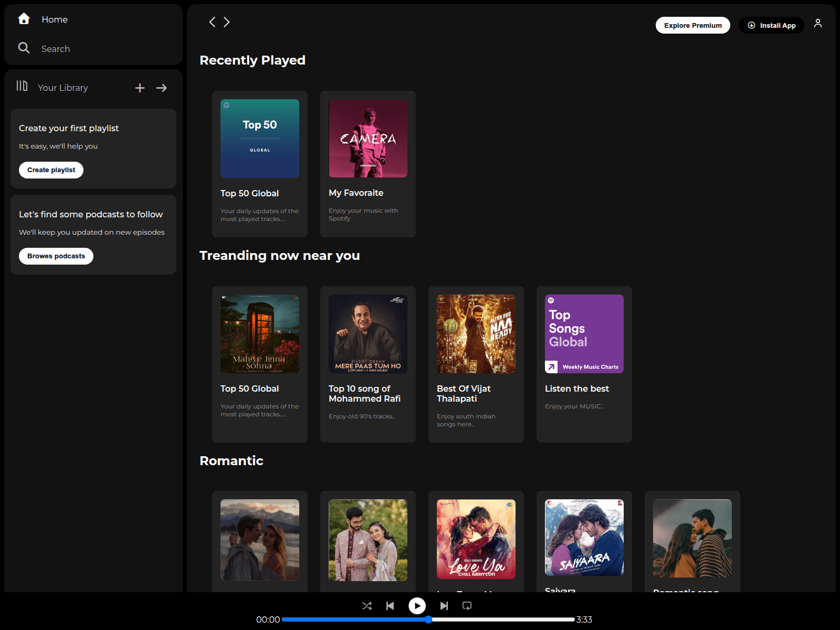Click 'Let's find some podcasts to follow' heading
Image resolution: width=840 pixels, height=630 pixels.
click(x=91, y=214)
